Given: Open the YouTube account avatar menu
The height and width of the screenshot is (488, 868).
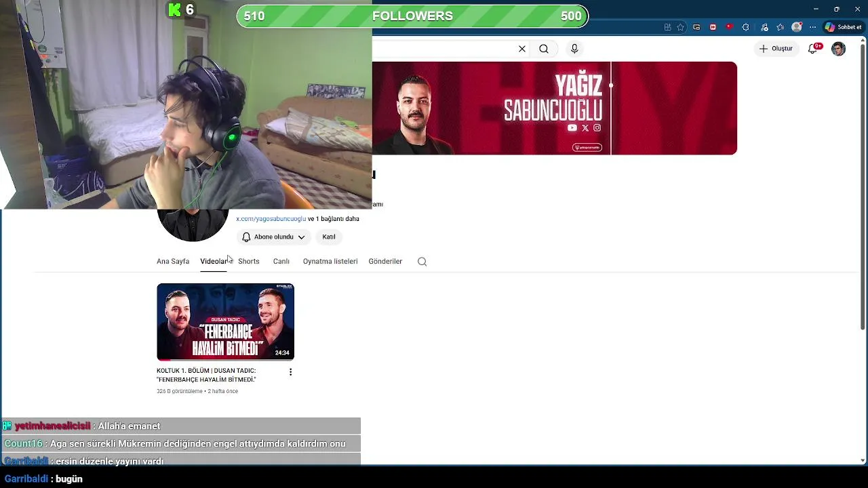Looking at the screenshot, I should pyautogui.click(x=839, y=49).
